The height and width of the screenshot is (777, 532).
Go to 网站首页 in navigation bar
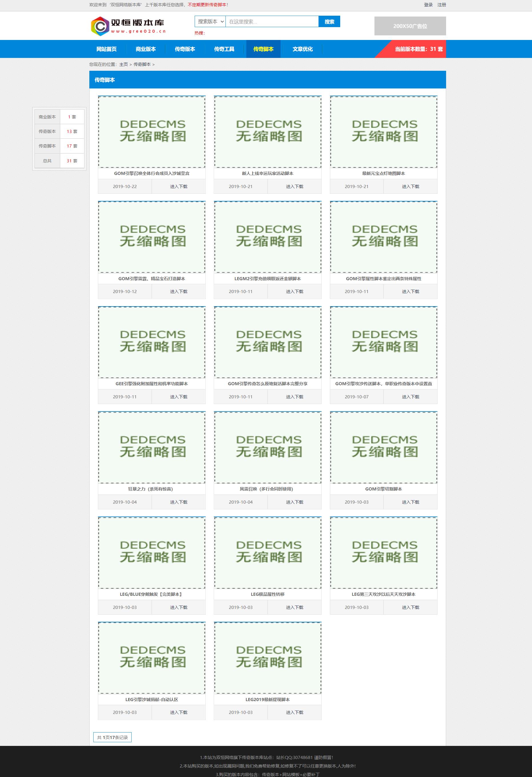point(106,49)
